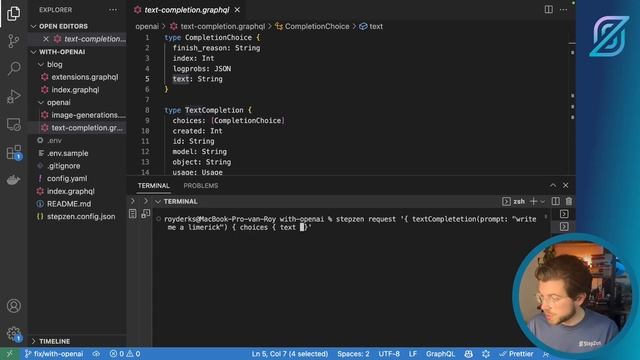The image size is (640, 360).
Task: Open errors and warnings count
Action: [125, 354]
